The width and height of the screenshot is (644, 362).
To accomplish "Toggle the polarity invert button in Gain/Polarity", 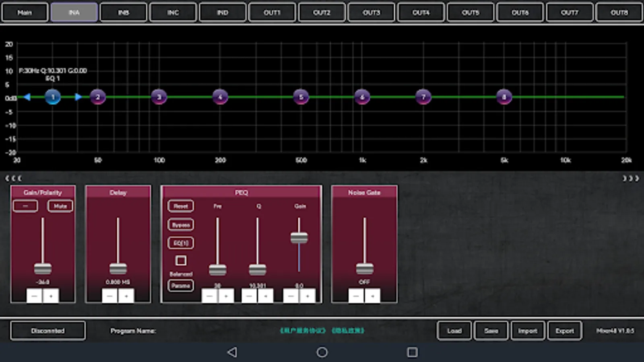I will [x=25, y=206].
